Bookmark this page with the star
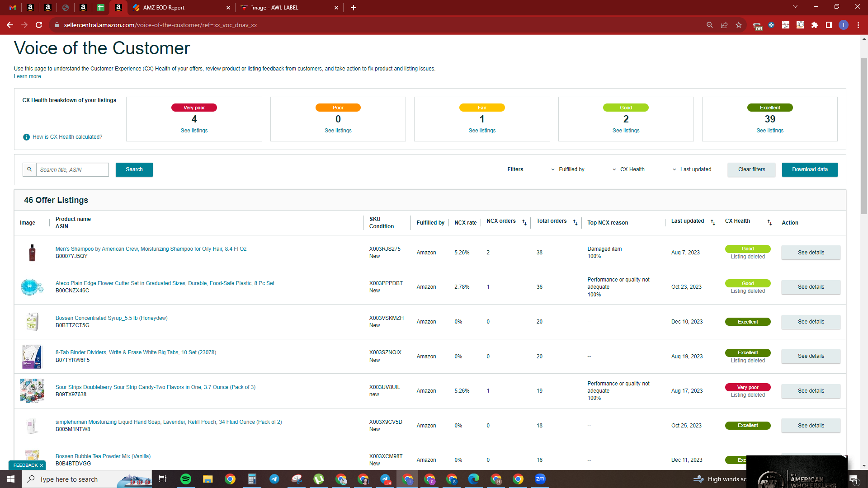 (739, 25)
